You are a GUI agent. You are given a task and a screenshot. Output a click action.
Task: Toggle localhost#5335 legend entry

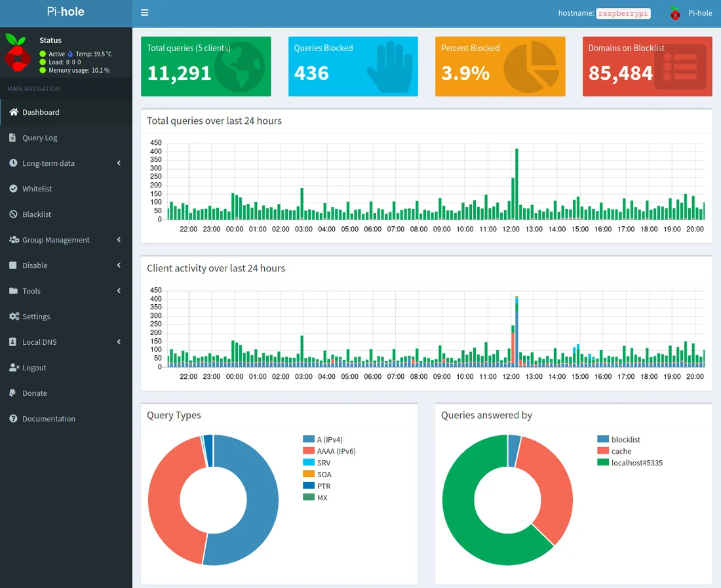[x=630, y=463]
